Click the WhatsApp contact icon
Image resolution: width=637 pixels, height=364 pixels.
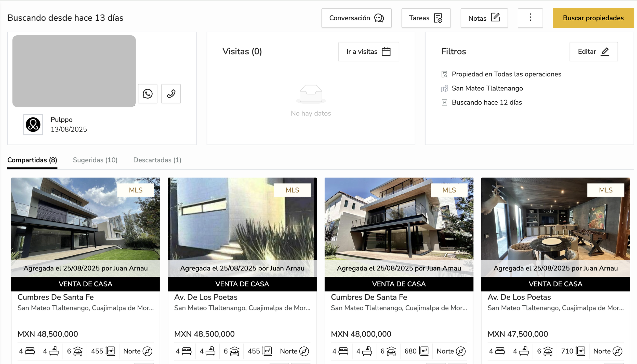pos(148,94)
